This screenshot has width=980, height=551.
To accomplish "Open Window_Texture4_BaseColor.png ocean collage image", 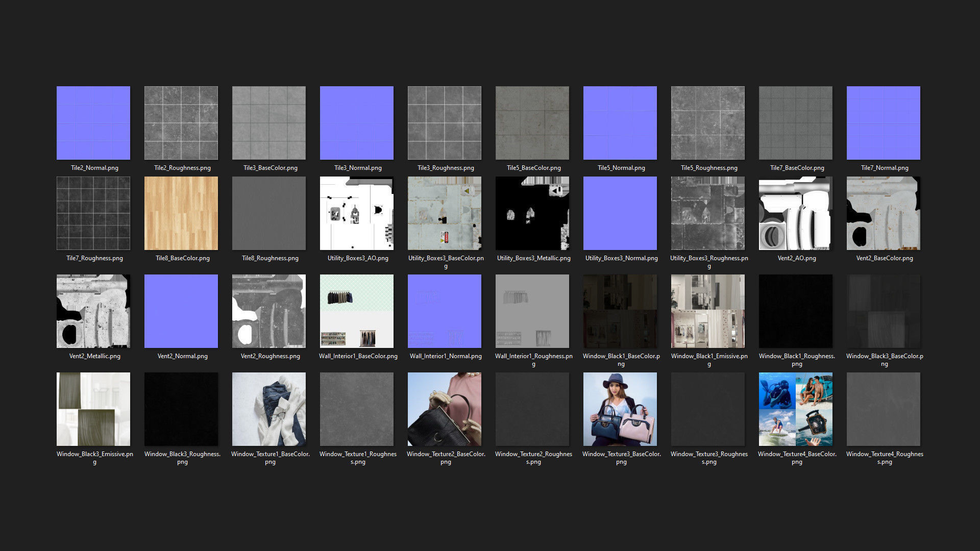I will (796, 409).
